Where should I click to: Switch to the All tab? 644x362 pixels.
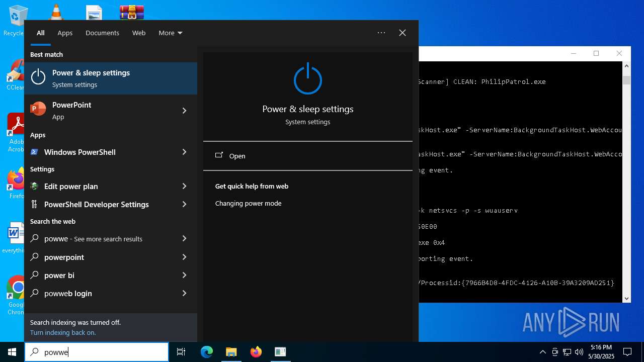41,33
